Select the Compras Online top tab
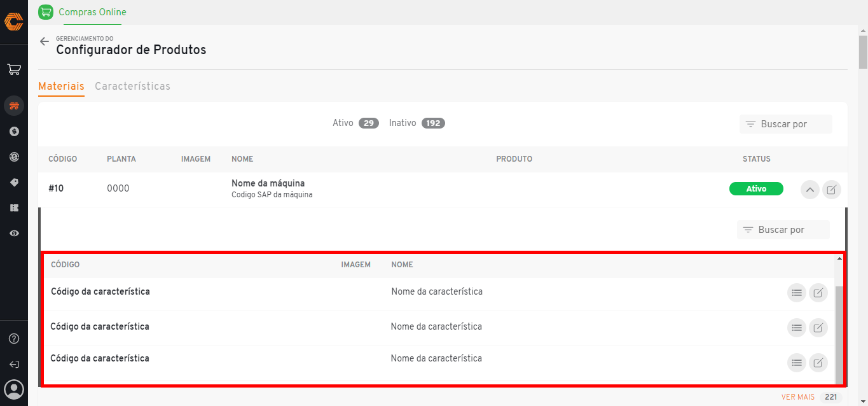 click(92, 12)
